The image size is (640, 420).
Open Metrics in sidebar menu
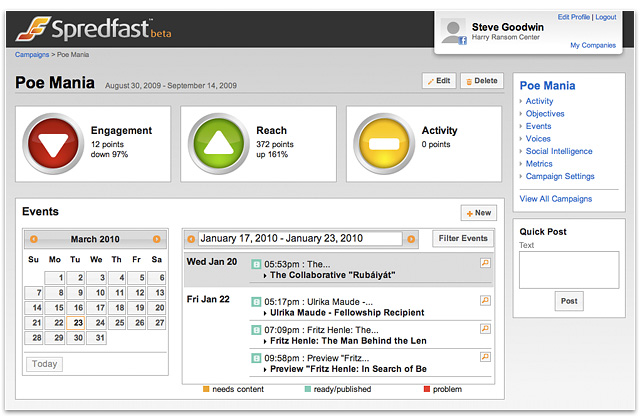coord(539,164)
